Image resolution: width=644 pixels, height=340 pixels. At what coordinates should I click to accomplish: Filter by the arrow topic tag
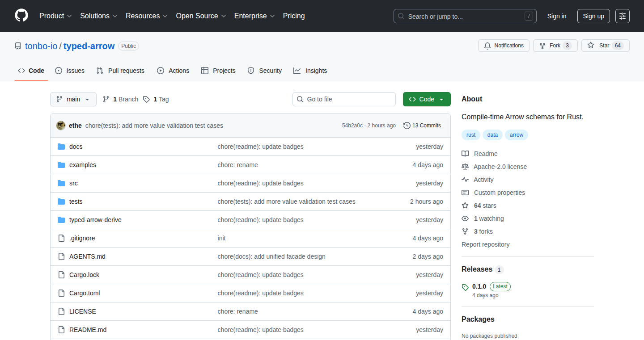[517, 135]
